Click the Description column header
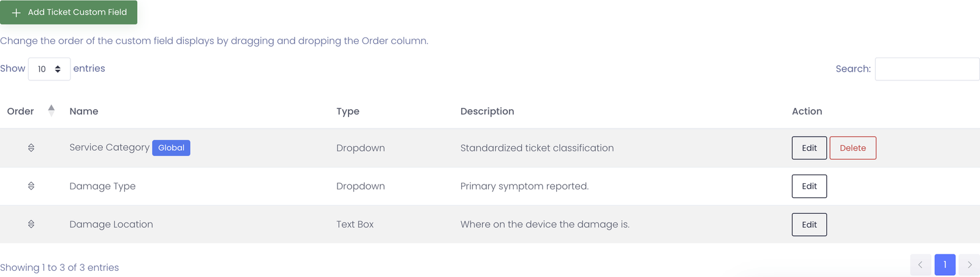 click(487, 112)
